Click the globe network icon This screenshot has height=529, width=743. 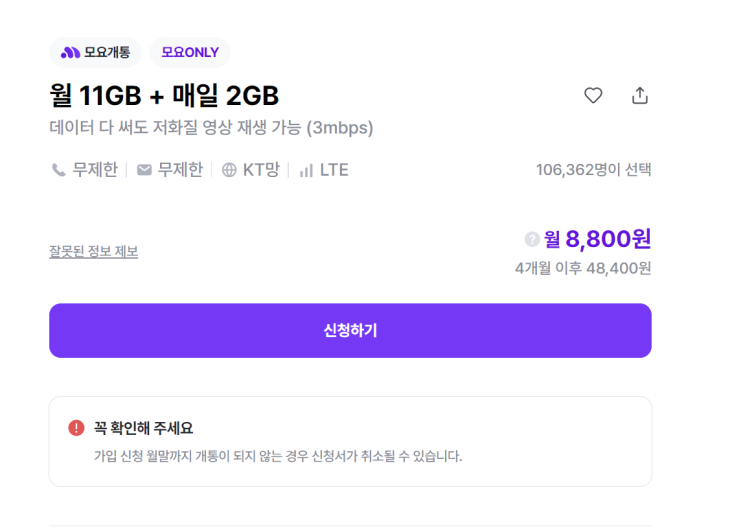click(229, 170)
